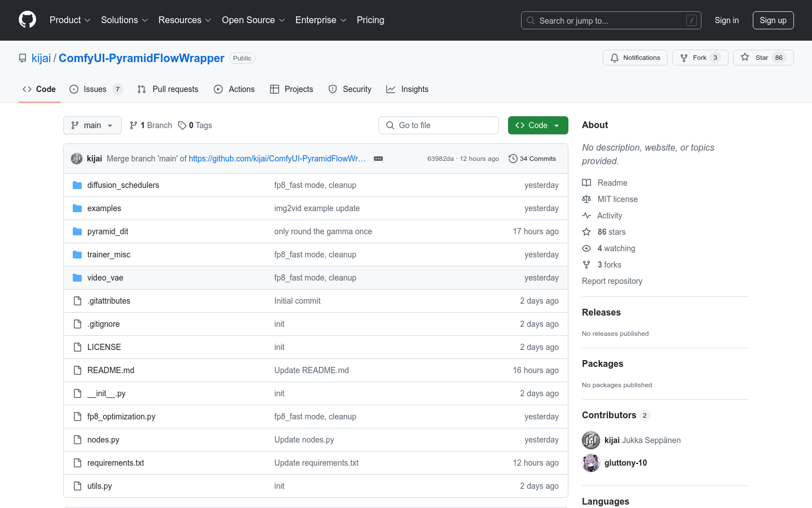Click the Report repository link

click(x=612, y=281)
